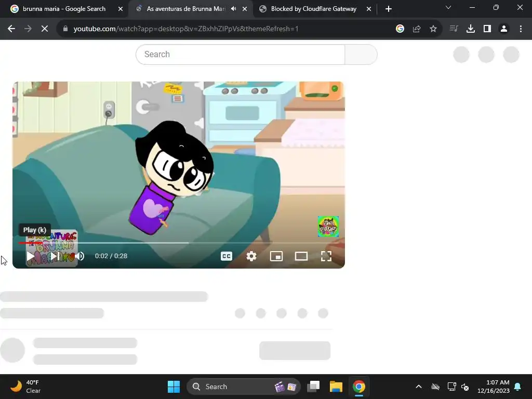Switch to brunna maria Google Search tab
The image size is (532, 399).
(x=64, y=9)
